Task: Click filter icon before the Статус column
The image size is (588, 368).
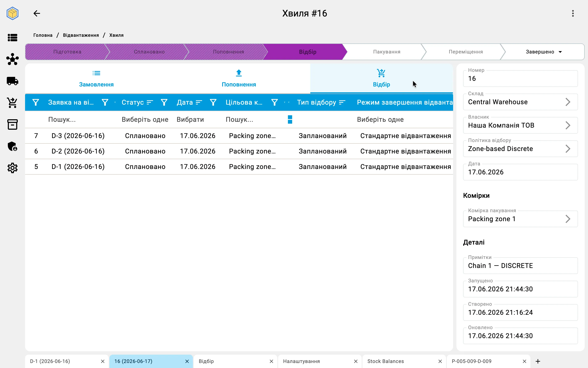Action: point(105,103)
